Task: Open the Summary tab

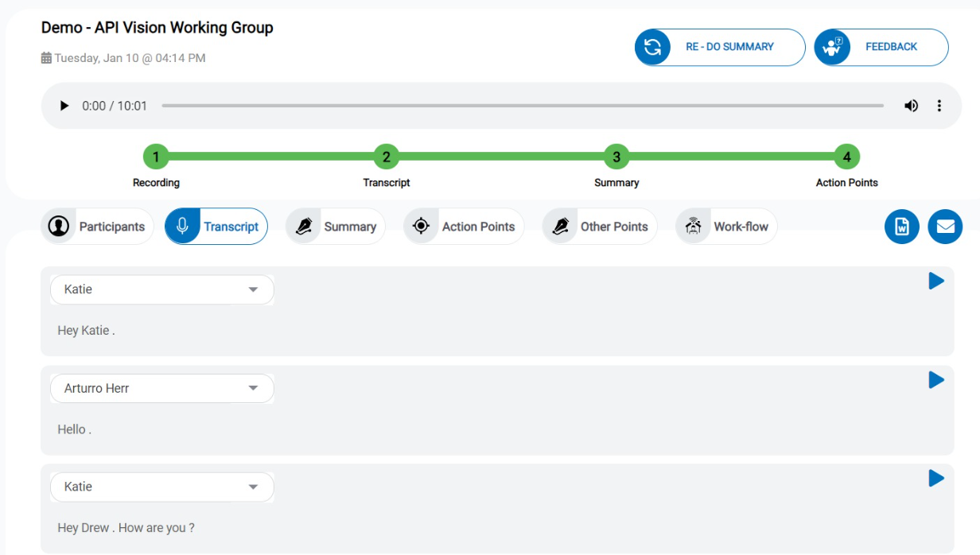Action: tap(336, 227)
